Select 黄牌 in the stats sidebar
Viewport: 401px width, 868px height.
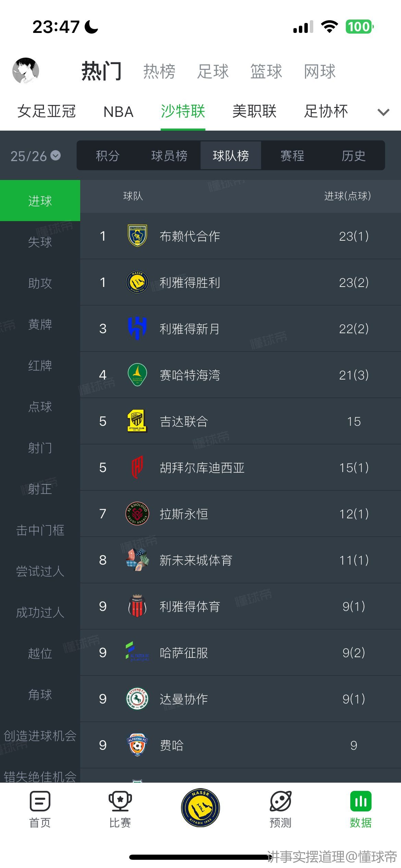coord(40,324)
